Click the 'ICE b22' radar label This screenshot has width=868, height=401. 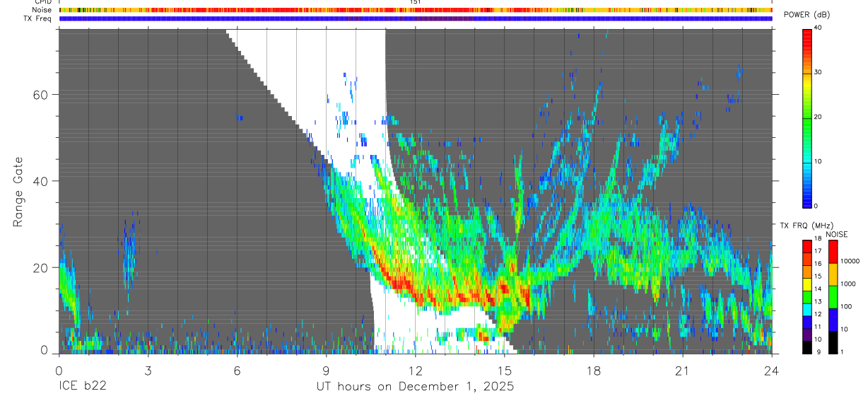(x=83, y=386)
